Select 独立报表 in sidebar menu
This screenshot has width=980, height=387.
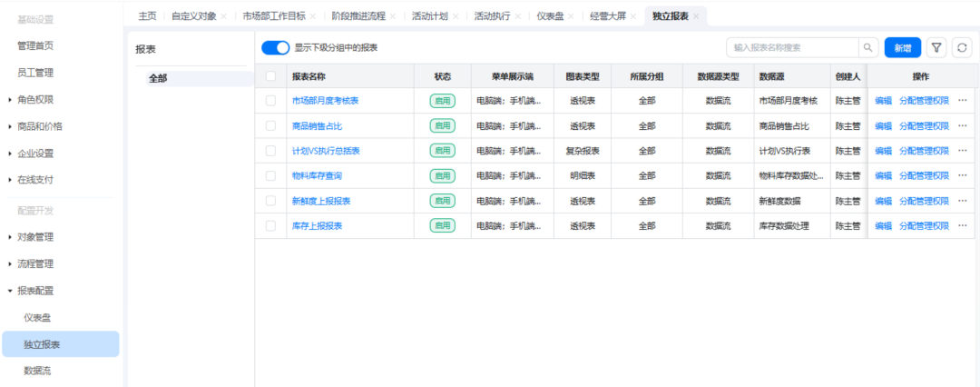pos(61,344)
